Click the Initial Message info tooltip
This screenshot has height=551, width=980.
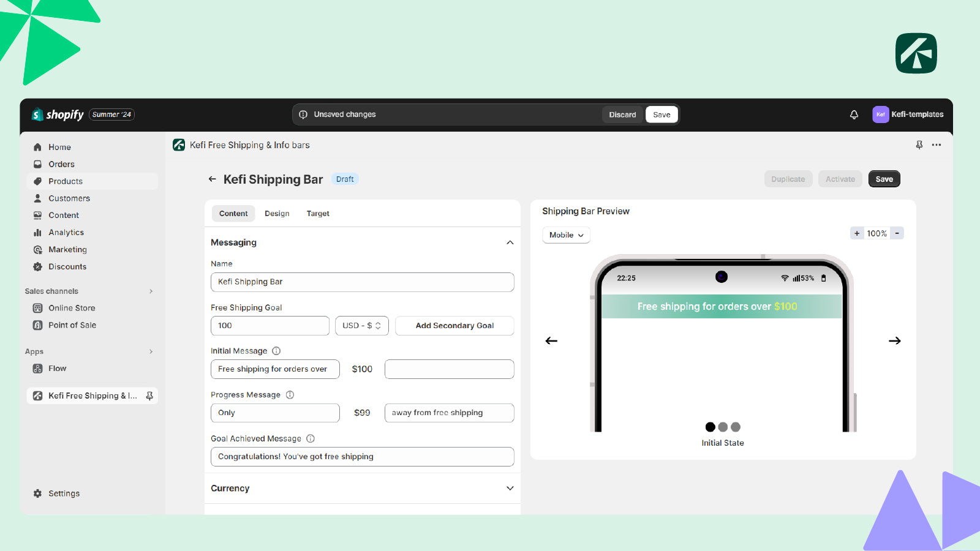point(276,351)
